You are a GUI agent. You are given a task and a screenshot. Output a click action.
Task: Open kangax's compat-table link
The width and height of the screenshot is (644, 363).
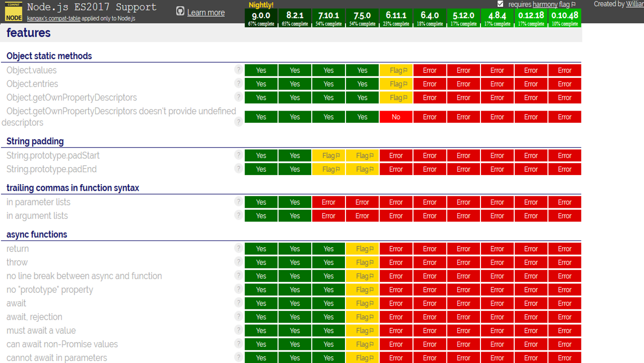(x=54, y=19)
